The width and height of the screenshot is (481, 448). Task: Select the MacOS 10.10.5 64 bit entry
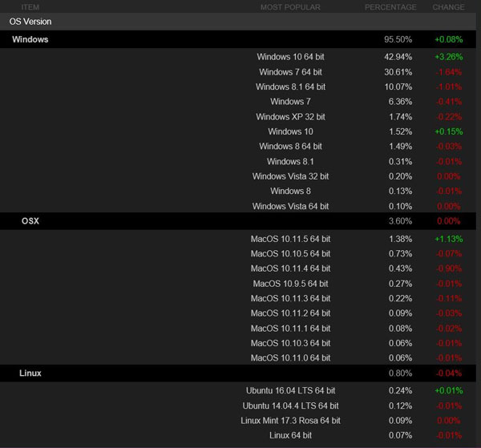tap(290, 253)
